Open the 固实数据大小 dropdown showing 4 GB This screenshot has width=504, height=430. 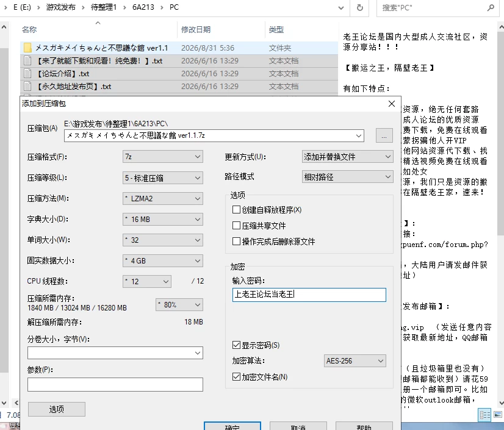click(163, 260)
